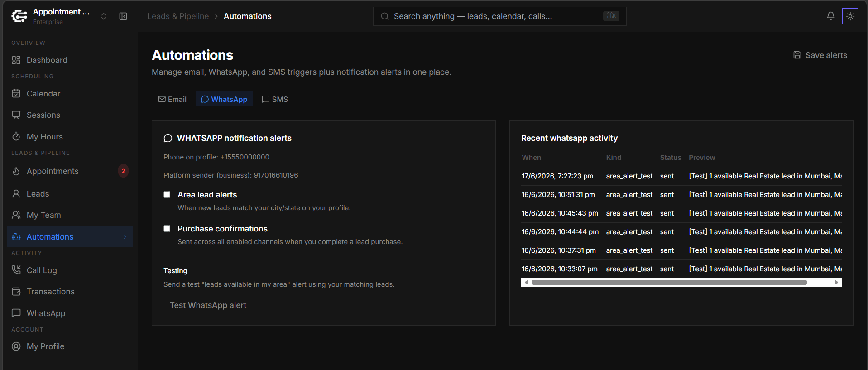868x370 pixels.
Task: Click horizontal scrollbar thumb in activity table
Action: coord(669,283)
